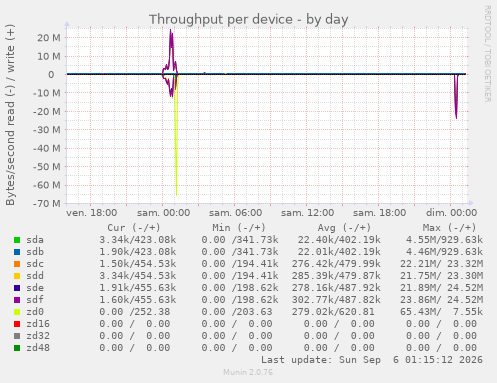Click x-axis label 'sam. 00:00'
This screenshot has width=497, height=383.
(164, 213)
